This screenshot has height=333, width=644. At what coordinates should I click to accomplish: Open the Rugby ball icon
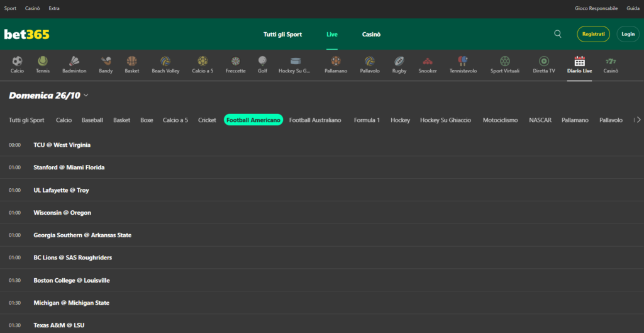(x=399, y=62)
